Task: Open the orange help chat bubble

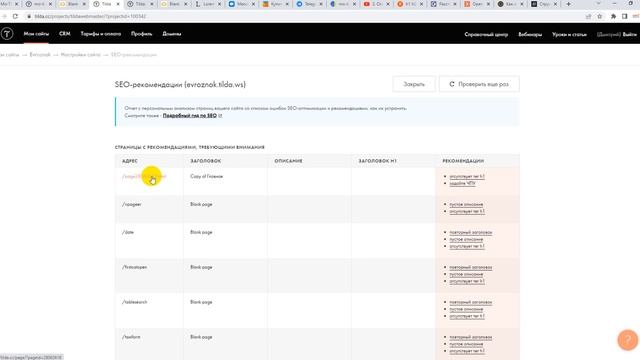Action: click(x=627, y=340)
